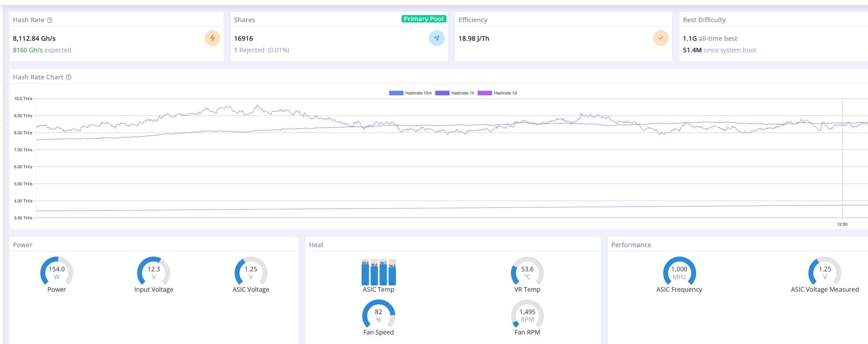Viewport: 868px width, 344px height.
Task: Click the ASIC Temp bar chart
Action: [378, 273]
